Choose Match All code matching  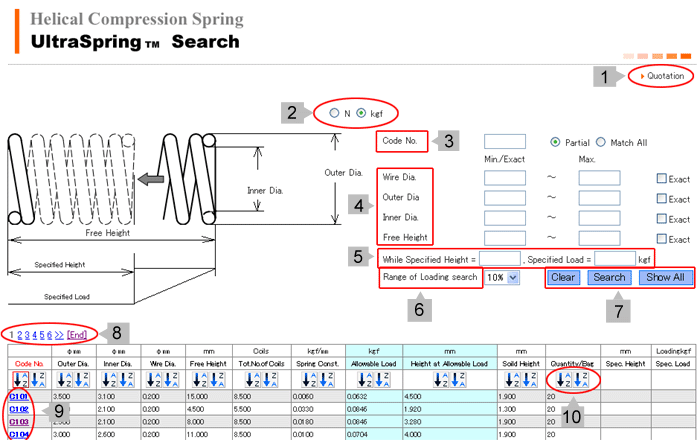coord(601,142)
